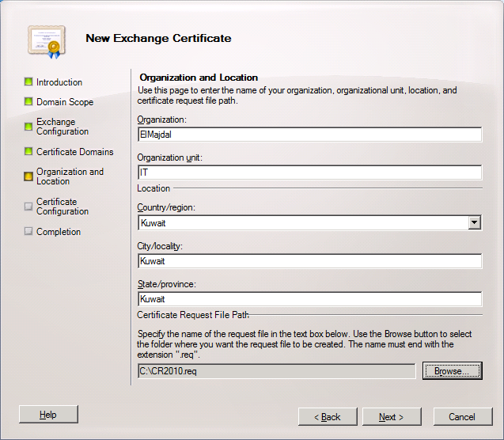
Task: Click the green Introduction step indicator
Action: click(28, 82)
